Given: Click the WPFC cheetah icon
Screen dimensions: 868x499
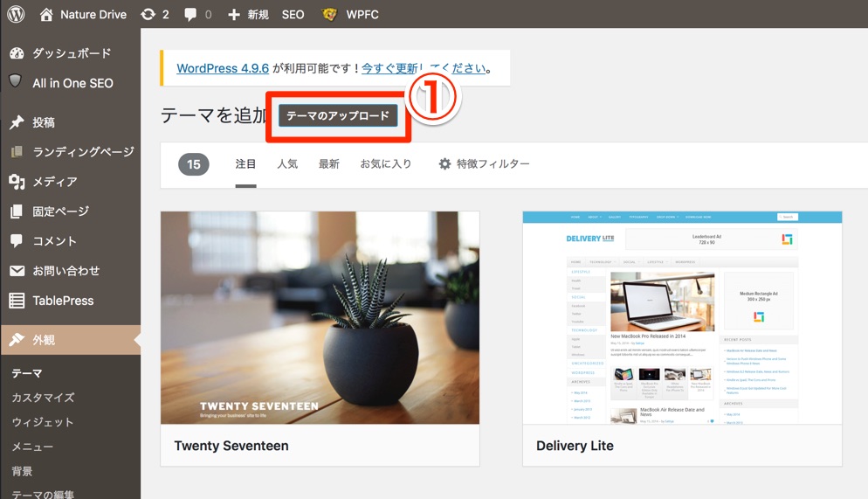Looking at the screenshot, I should [x=329, y=14].
